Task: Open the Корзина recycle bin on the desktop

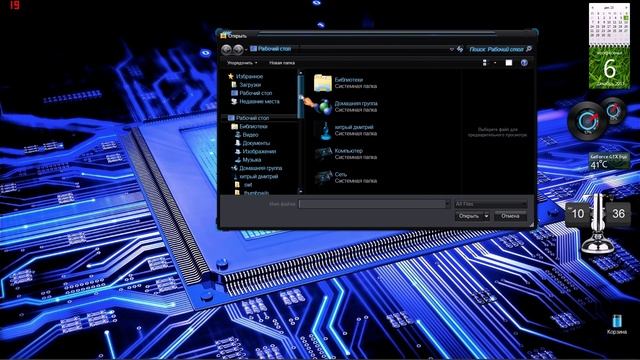Action: coord(617,324)
